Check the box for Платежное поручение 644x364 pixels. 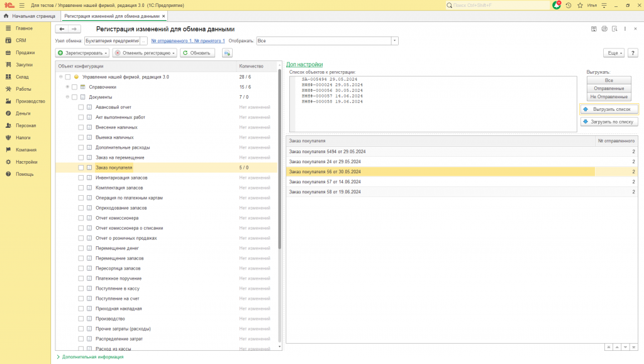tap(81, 278)
